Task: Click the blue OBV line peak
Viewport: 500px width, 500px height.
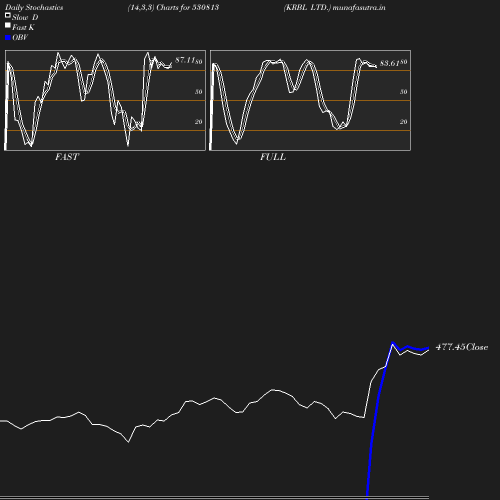Action: [x=393, y=343]
